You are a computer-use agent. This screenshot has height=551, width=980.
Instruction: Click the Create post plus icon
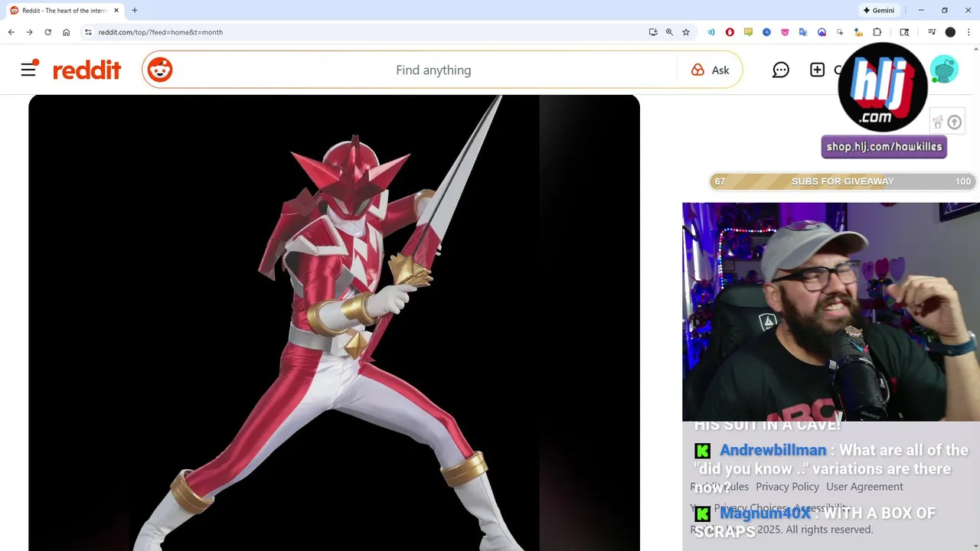point(817,70)
